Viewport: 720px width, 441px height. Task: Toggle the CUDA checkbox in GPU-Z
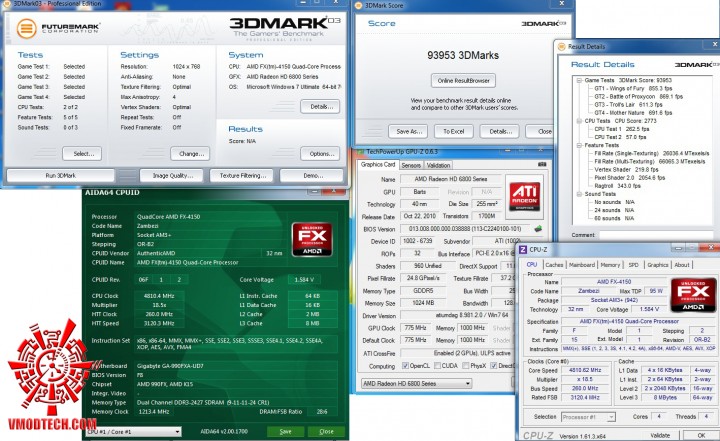pyautogui.click(x=437, y=366)
